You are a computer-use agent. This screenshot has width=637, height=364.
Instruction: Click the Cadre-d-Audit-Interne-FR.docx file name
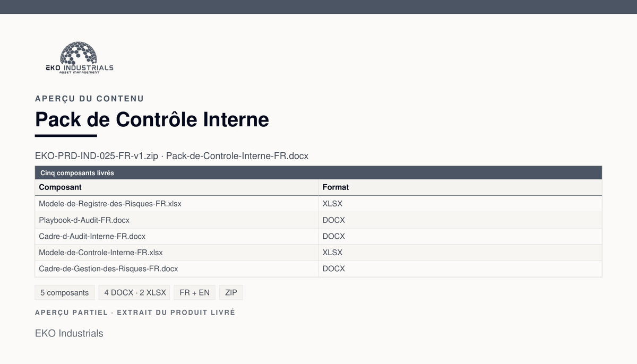[x=92, y=236]
